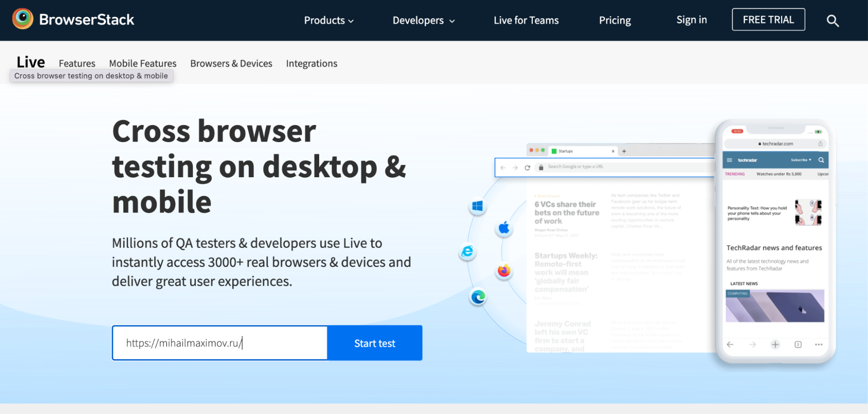Open the Subscribe dropdown in phone mockup
Screen dimensions: 868x414
(x=801, y=160)
